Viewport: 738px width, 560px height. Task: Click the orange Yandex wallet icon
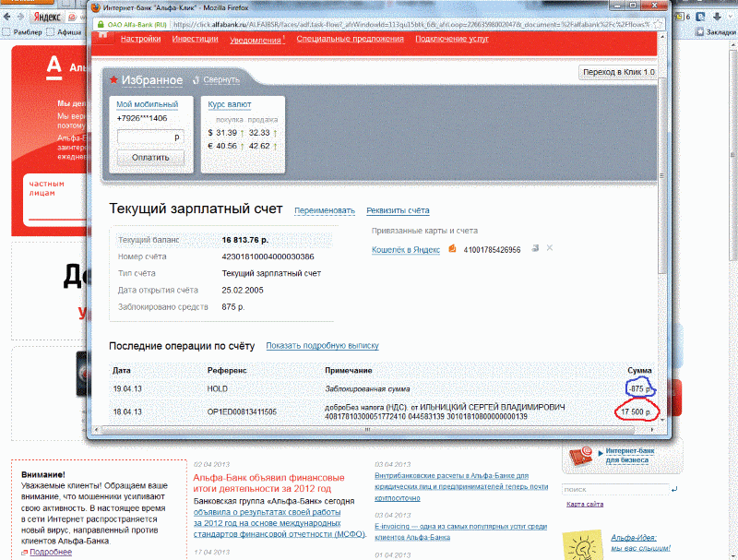click(x=452, y=248)
